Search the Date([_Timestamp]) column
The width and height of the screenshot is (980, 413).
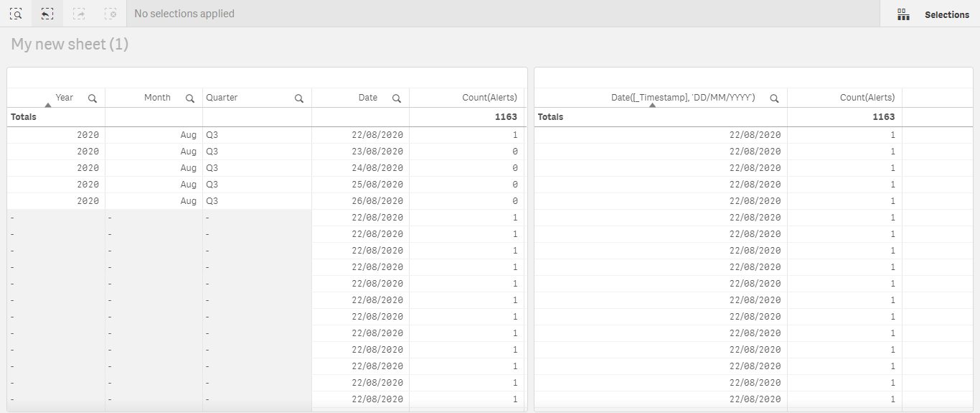click(774, 98)
